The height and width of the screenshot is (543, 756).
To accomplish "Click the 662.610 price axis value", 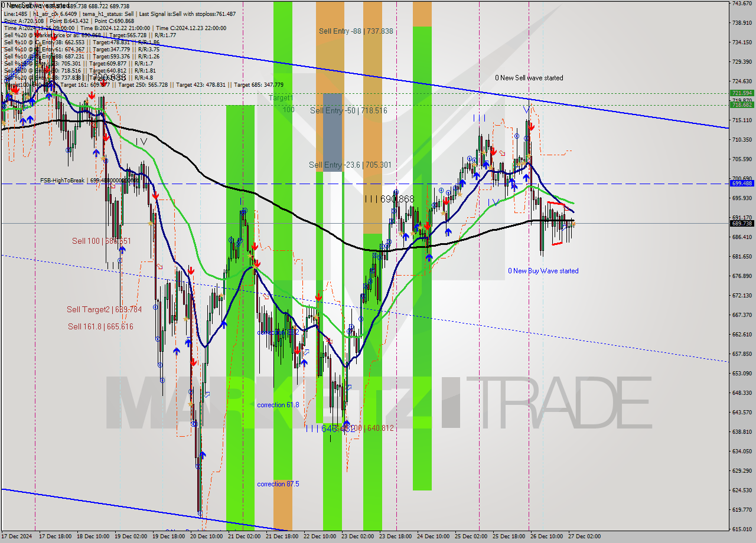I will [x=742, y=335].
